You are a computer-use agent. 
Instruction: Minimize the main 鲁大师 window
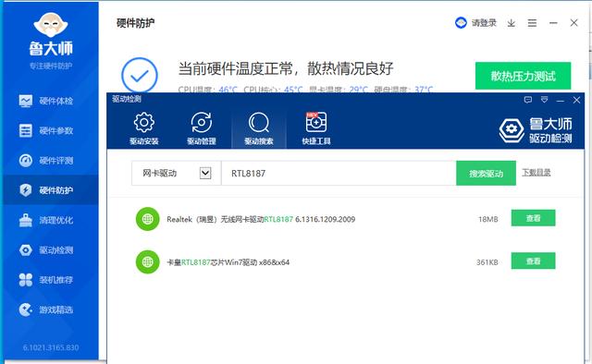coord(553,23)
